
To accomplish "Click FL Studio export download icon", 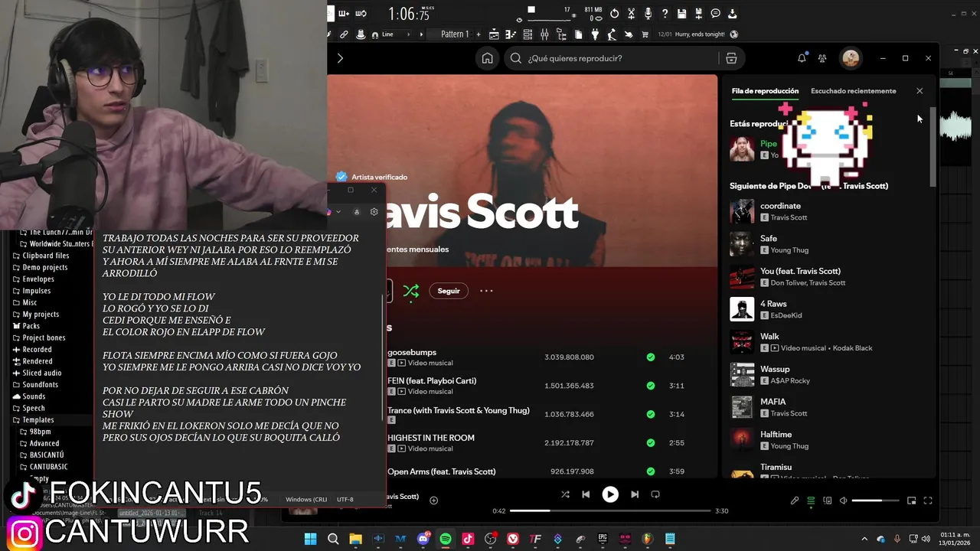I will click(x=732, y=13).
